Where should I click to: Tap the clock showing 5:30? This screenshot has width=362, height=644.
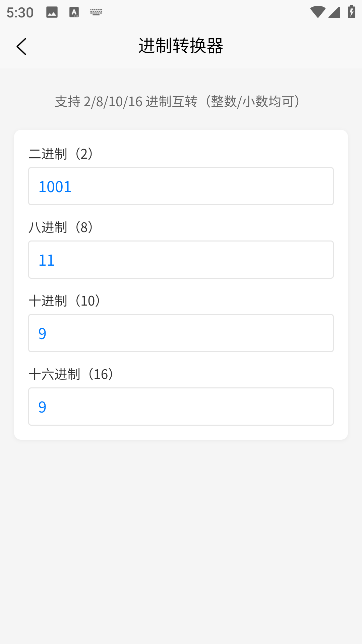click(x=19, y=12)
